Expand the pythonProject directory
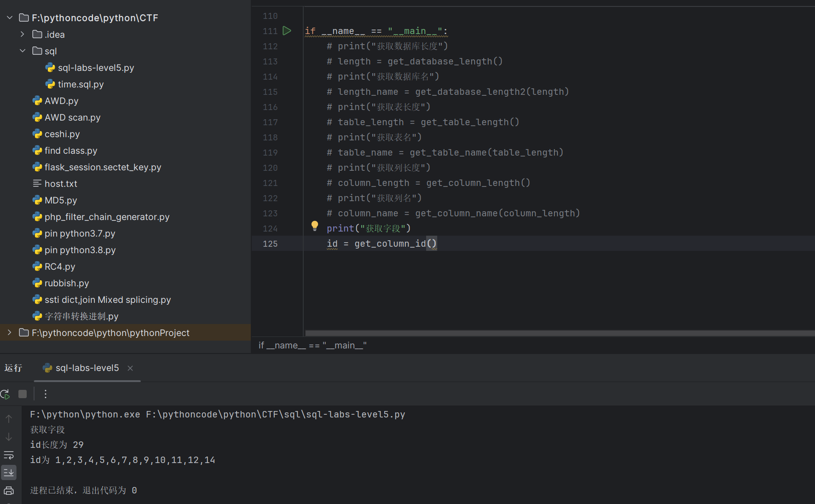This screenshot has width=815, height=504. point(9,332)
